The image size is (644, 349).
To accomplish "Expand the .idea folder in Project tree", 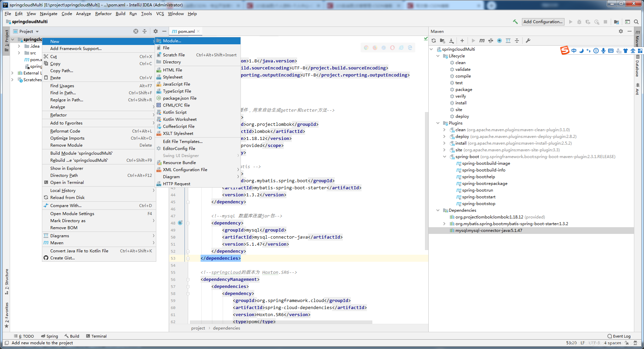I will click(19, 46).
